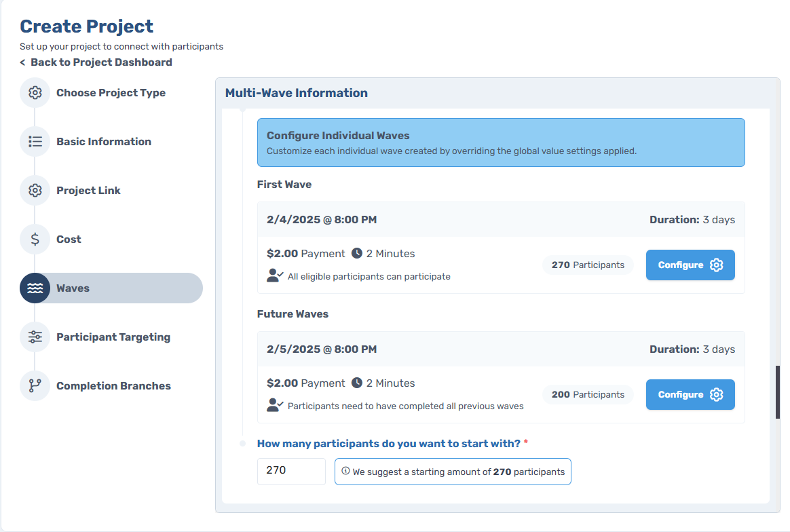Viewport: 790px width, 532px height.
Task: Click 'All eligible participants can participate' text
Action: 369,277
